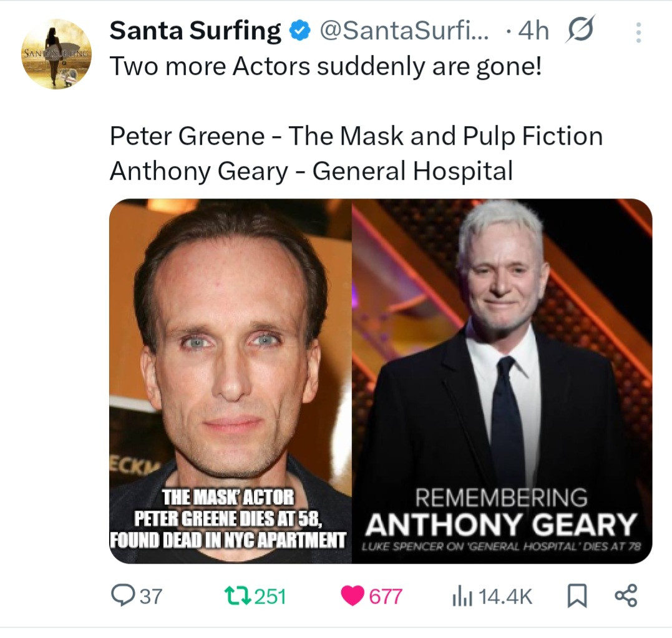
Task: Click the views bar chart icon
Action: (x=460, y=596)
